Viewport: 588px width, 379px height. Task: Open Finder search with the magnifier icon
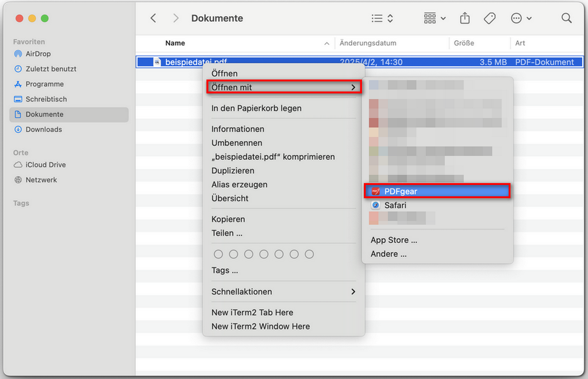pos(566,18)
